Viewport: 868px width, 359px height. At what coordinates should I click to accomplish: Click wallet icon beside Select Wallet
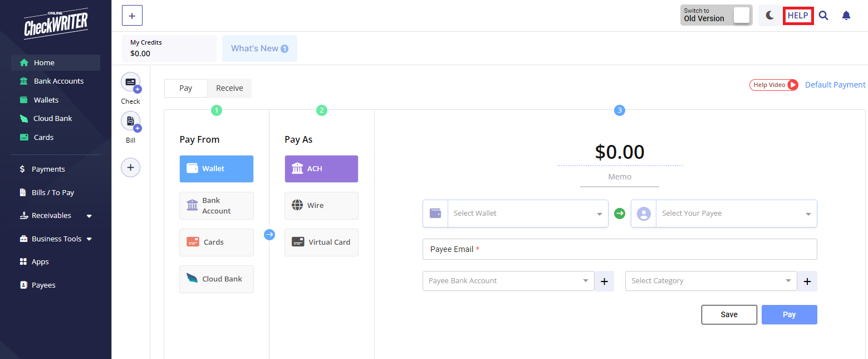point(435,214)
